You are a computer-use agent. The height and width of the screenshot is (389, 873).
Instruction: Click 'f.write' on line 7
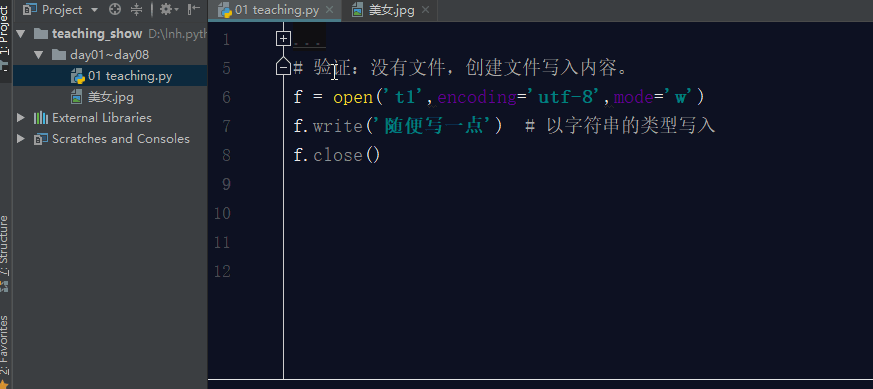coord(328,126)
